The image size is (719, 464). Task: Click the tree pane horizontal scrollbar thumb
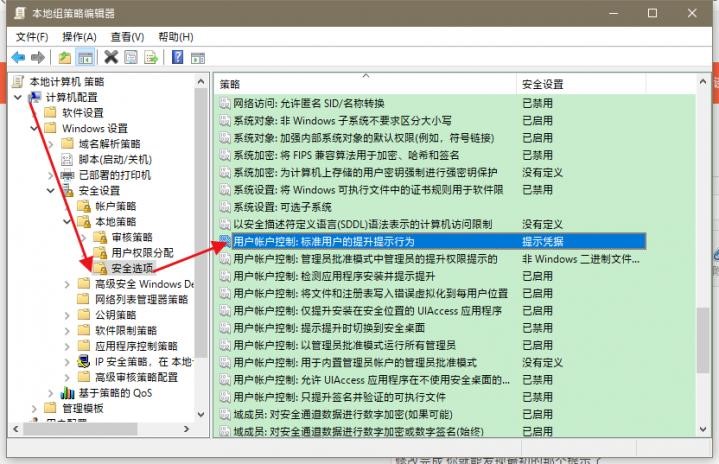pyautogui.click(x=80, y=429)
